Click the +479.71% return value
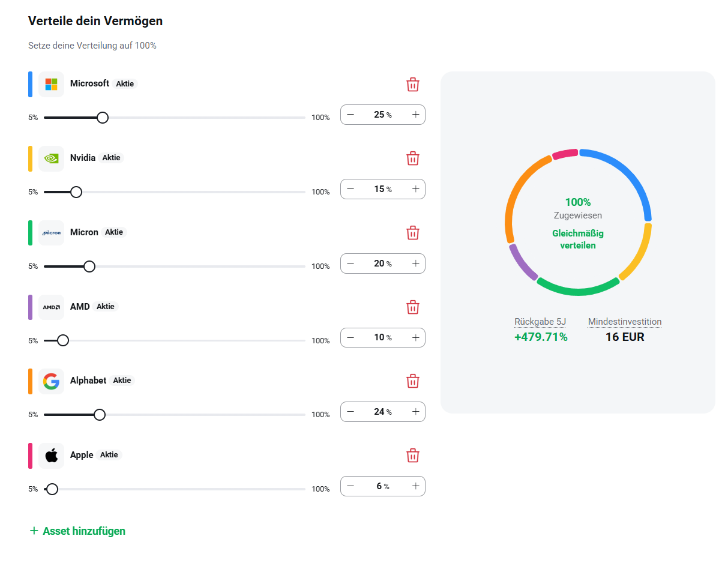The image size is (728, 572). (541, 337)
